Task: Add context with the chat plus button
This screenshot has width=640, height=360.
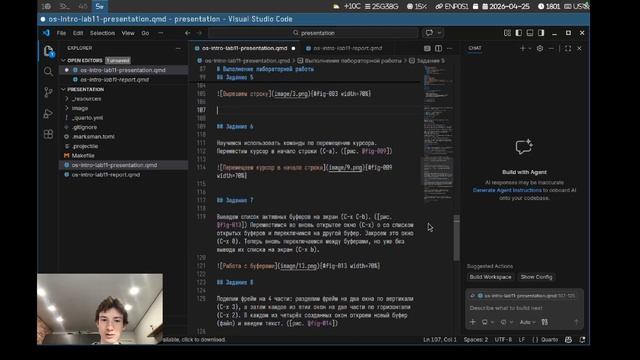Action: tap(473, 322)
